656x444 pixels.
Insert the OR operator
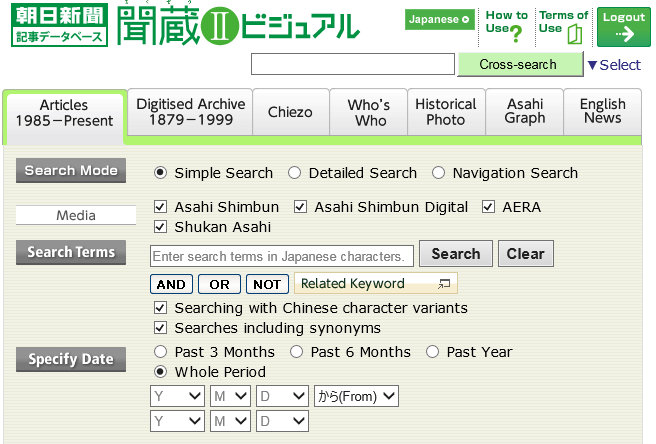[219, 285]
